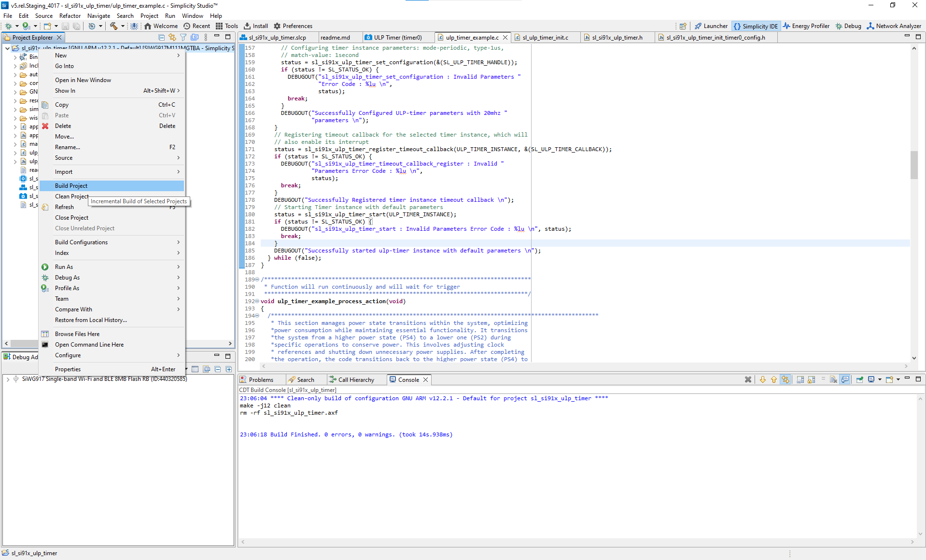Select Build Project in context menu
926x560 pixels.
(x=71, y=186)
